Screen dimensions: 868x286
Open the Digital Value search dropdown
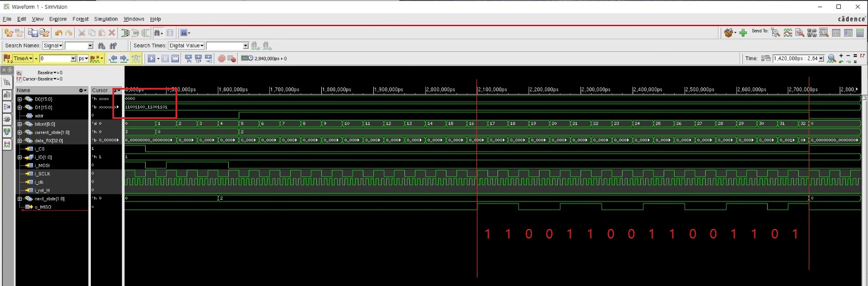point(186,46)
